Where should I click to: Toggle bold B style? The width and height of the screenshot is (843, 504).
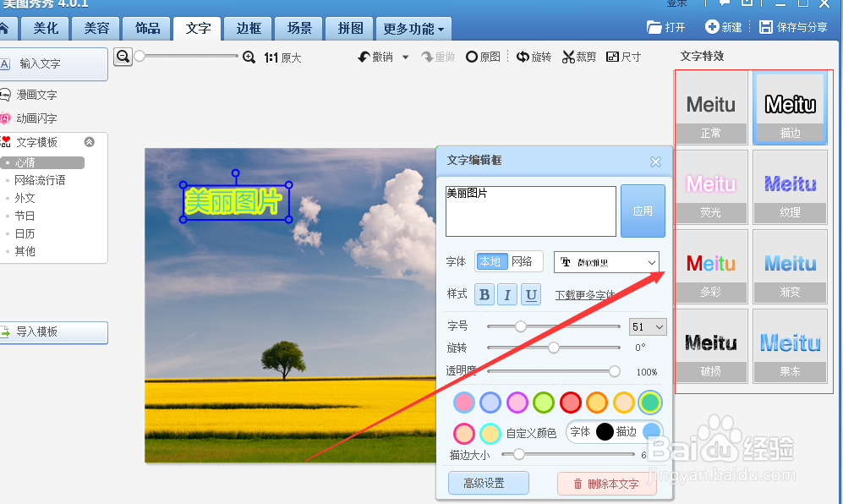(484, 294)
